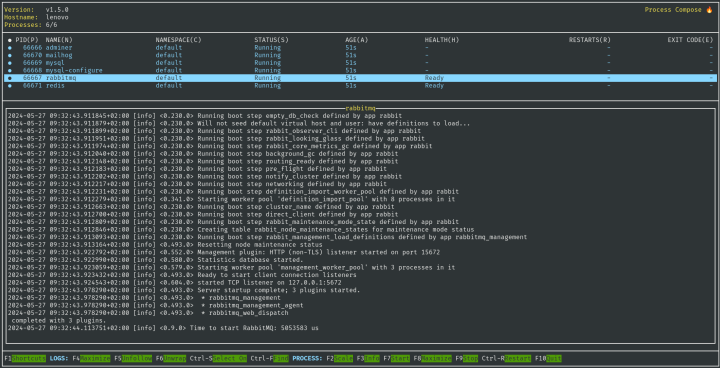This screenshot has height=368, width=720.
Task: Toggle the F6 Unwrap log lines option
Action: pyautogui.click(x=171, y=358)
